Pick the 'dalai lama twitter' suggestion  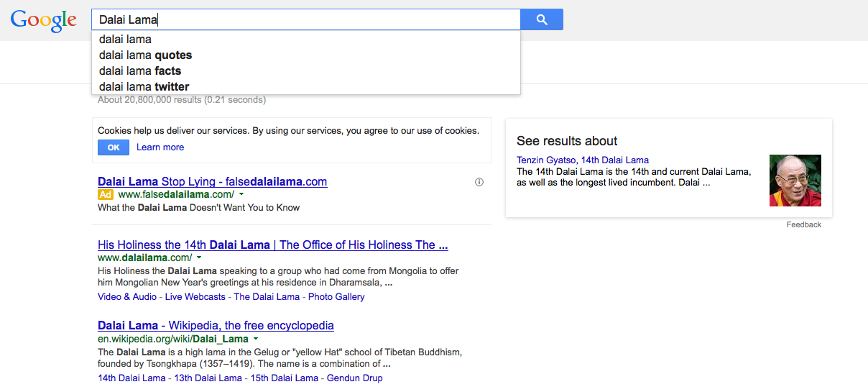tap(144, 87)
